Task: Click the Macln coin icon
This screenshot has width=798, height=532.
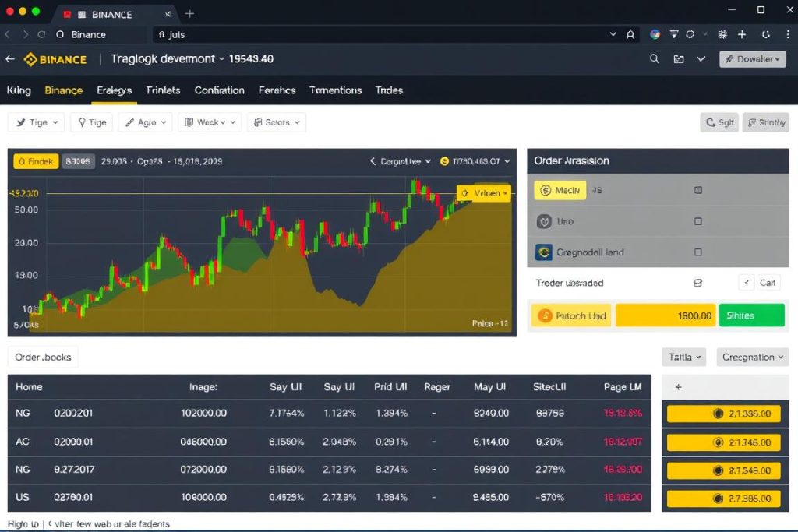Action: point(545,190)
